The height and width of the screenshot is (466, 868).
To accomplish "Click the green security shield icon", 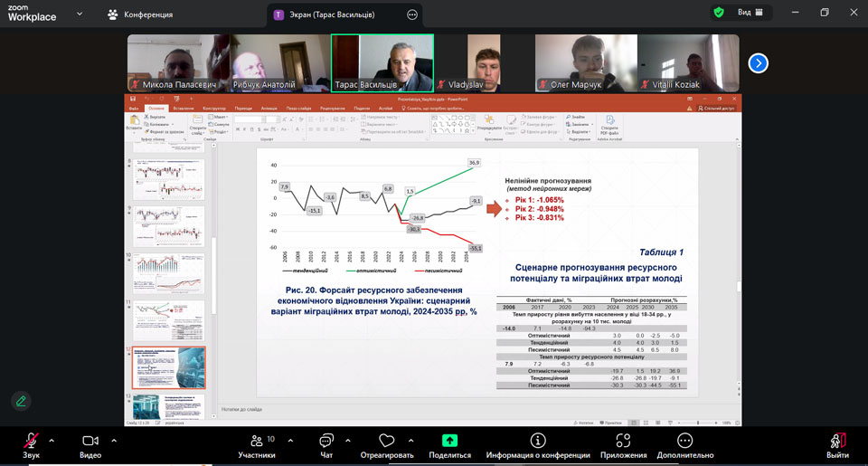I will coord(719,13).
